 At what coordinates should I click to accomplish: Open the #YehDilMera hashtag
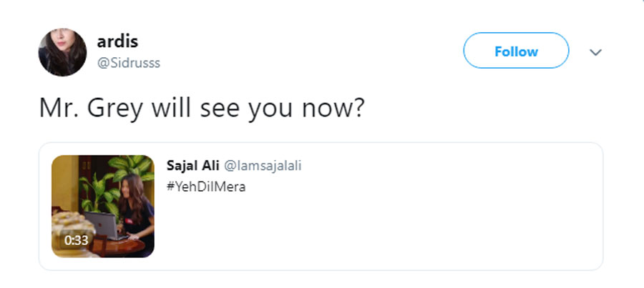click(206, 187)
